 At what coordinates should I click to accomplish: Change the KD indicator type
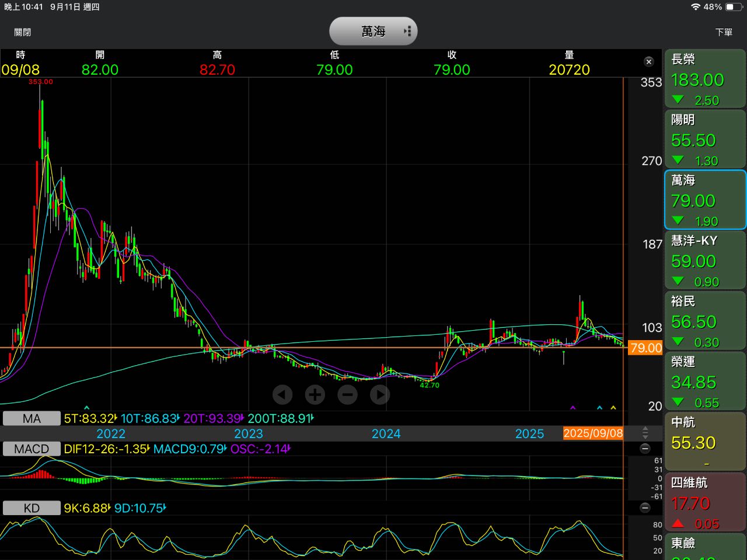point(32,508)
